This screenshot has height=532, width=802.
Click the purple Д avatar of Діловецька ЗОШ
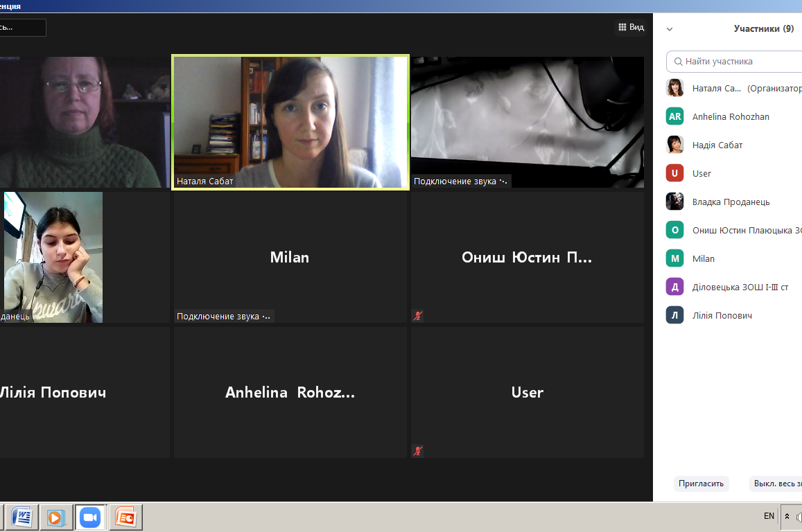coord(674,287)
